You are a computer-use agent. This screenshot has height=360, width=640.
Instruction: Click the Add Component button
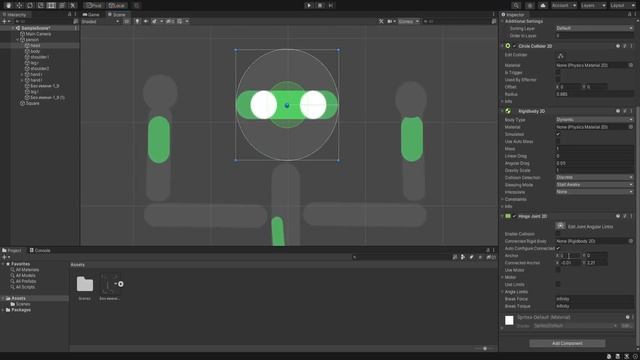[567, 343]
